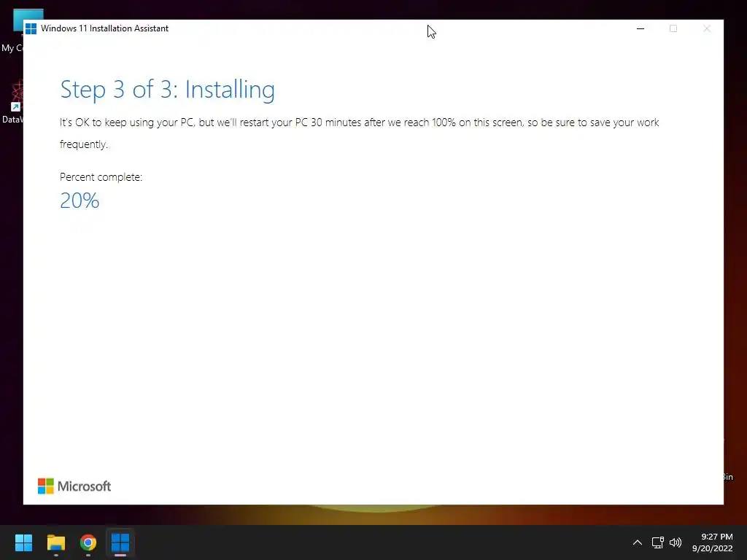Click the Windows logo in the title bar
747x560 pixels.
tap(31, 28)
